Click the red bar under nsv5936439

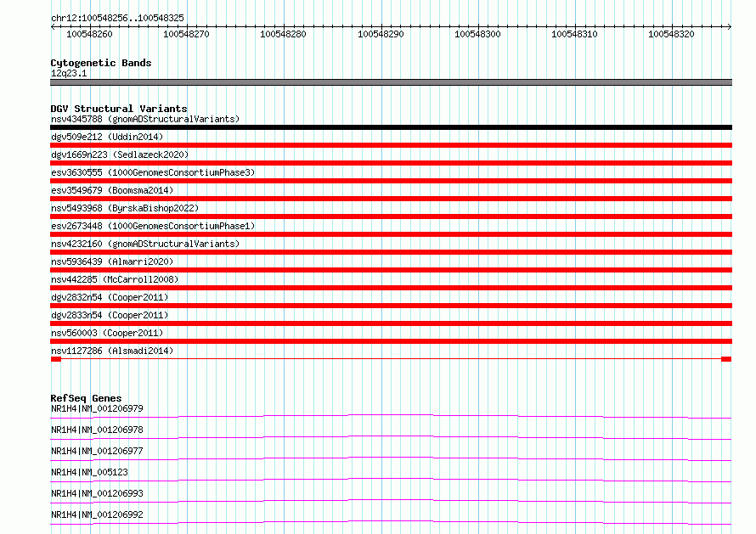[391, 270]
